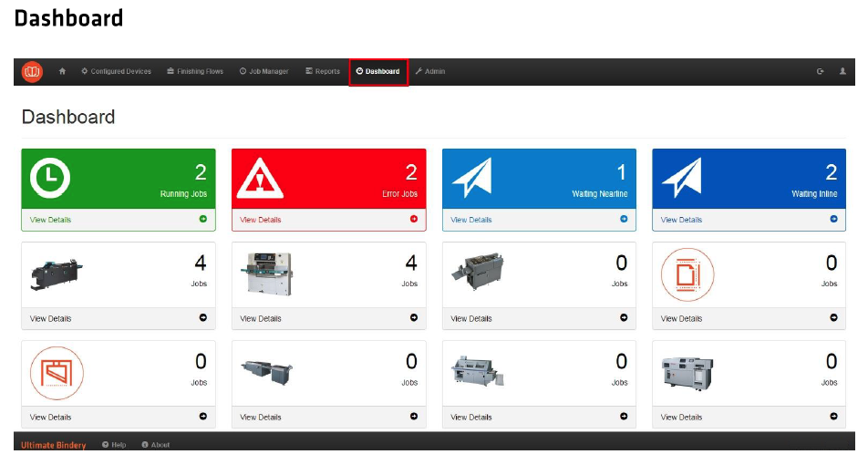
Task: Click the grey folding device image, row two
Action: click(x=477, y=272)
